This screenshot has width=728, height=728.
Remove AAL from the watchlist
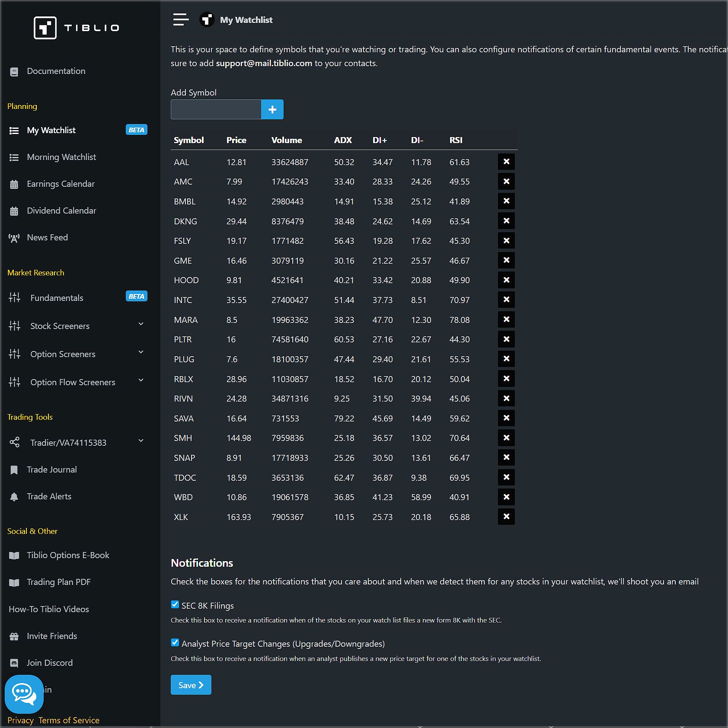coord(506,162)
